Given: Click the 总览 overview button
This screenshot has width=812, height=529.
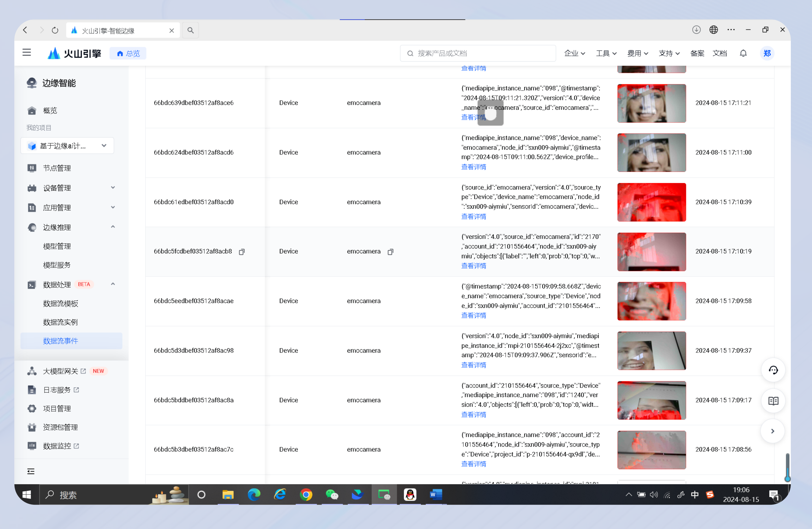Looking at the screenshot, I should [128, 53].
